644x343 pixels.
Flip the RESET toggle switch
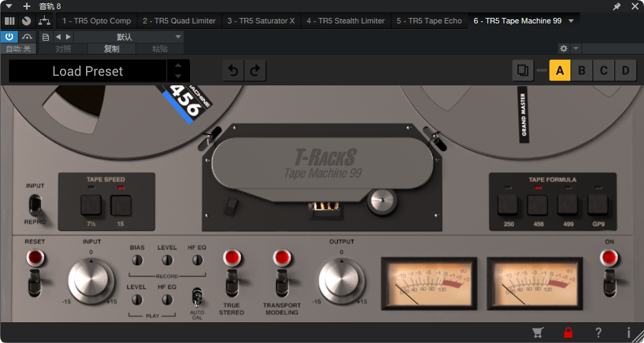pyautogui.click(x=35, y=282)
